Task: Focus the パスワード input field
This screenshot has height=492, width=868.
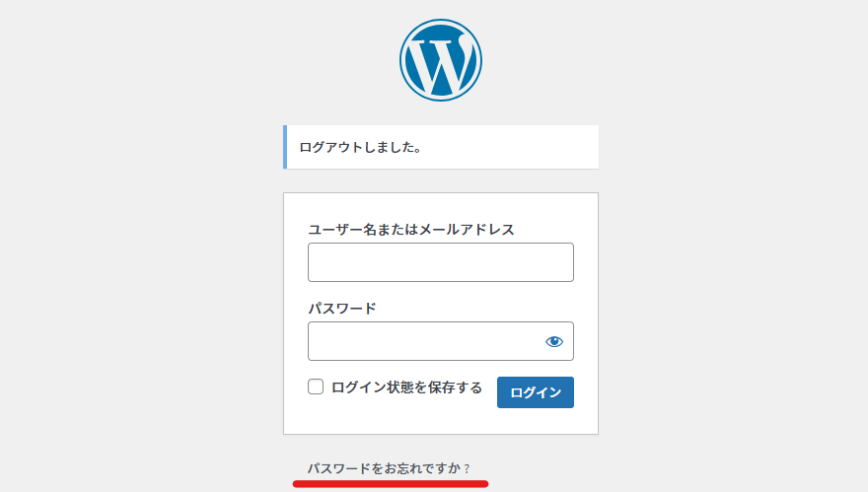Action: 422,341
